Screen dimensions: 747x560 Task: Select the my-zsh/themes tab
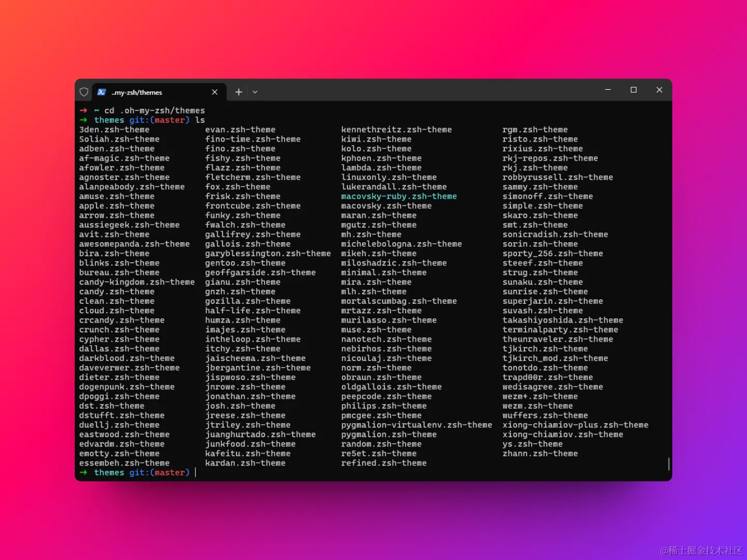159,92
